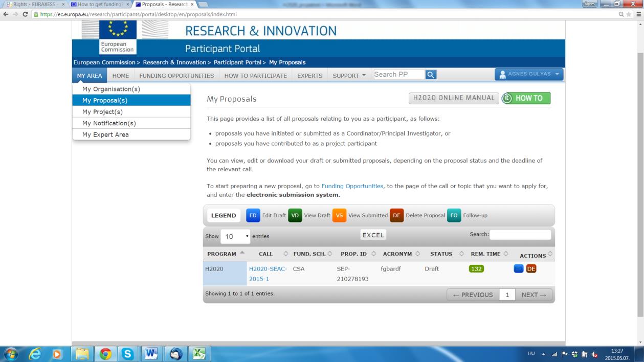
Task: Sort by ACRONYM column header
Action: [401, 254]
